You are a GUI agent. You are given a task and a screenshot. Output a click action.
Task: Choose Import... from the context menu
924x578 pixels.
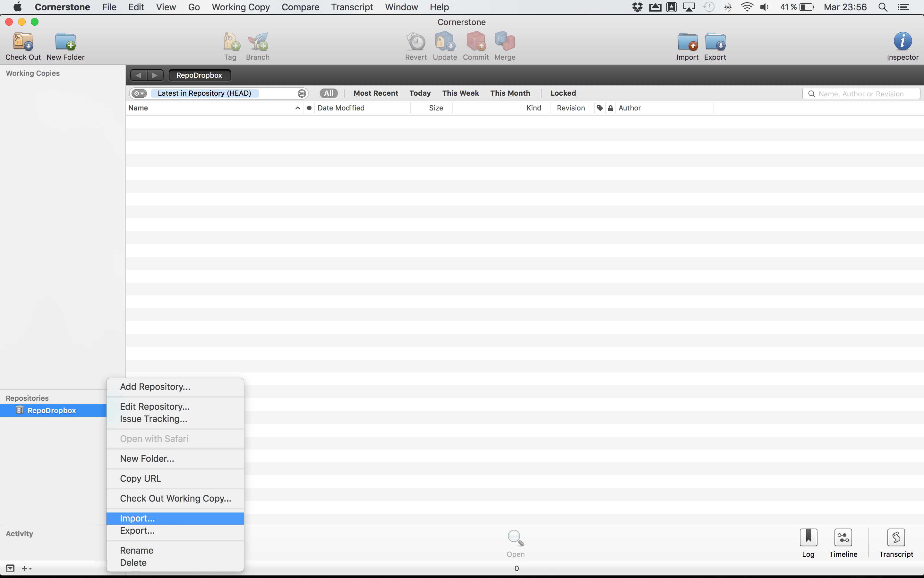[x=175, y=518]
